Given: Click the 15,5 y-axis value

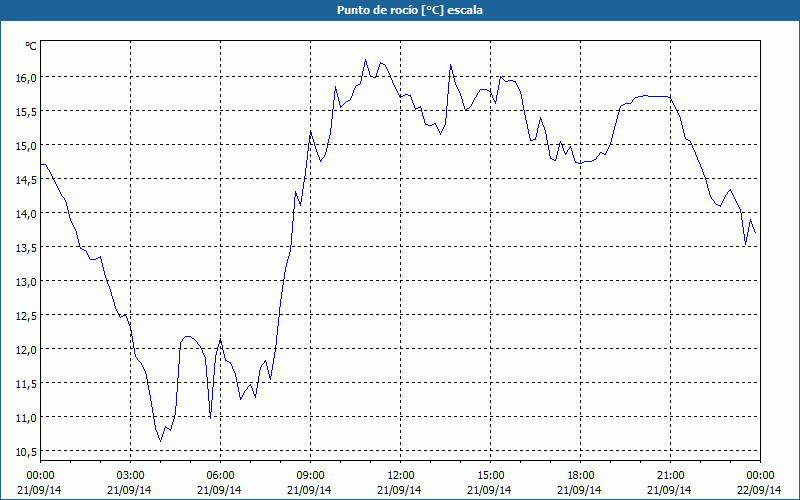Looking at the screenshot, I should pyautogui.click(x=26, y=112).
